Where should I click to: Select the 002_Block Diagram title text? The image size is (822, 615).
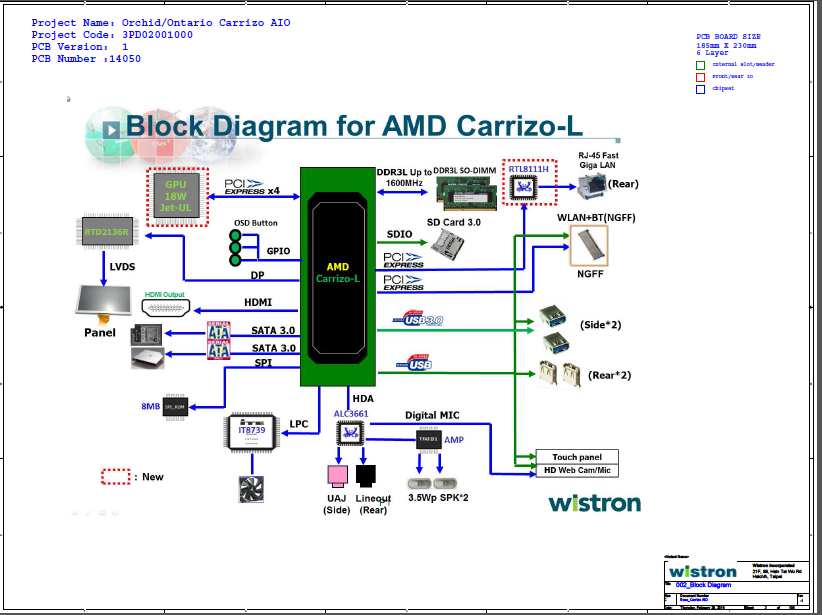coord(703,585)
